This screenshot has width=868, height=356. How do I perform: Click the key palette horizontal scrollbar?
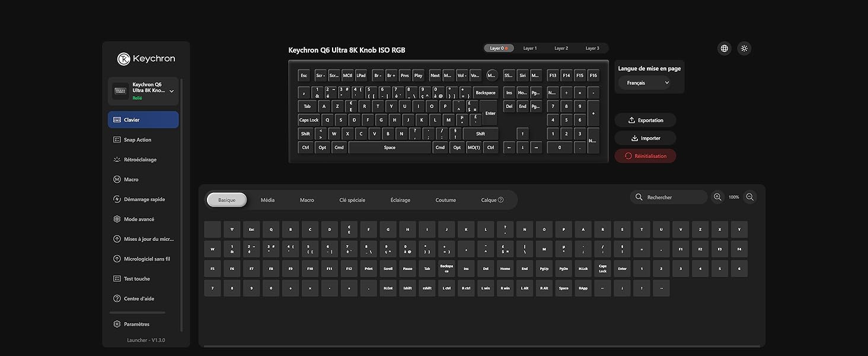coord(482,346)
